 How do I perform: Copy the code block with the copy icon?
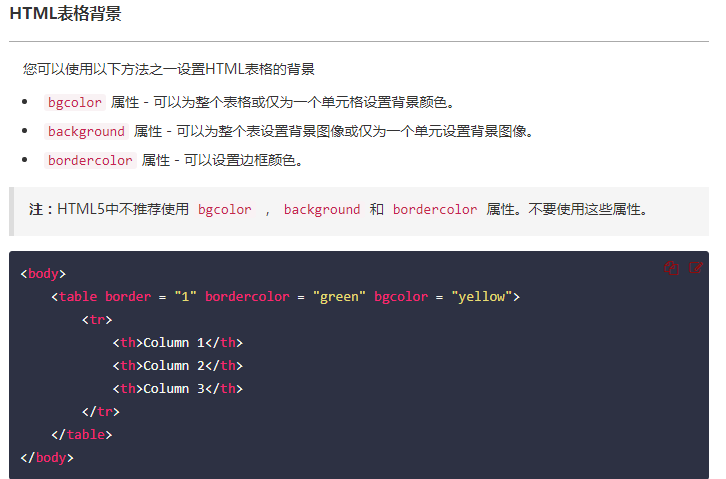[x=672, y=268]
